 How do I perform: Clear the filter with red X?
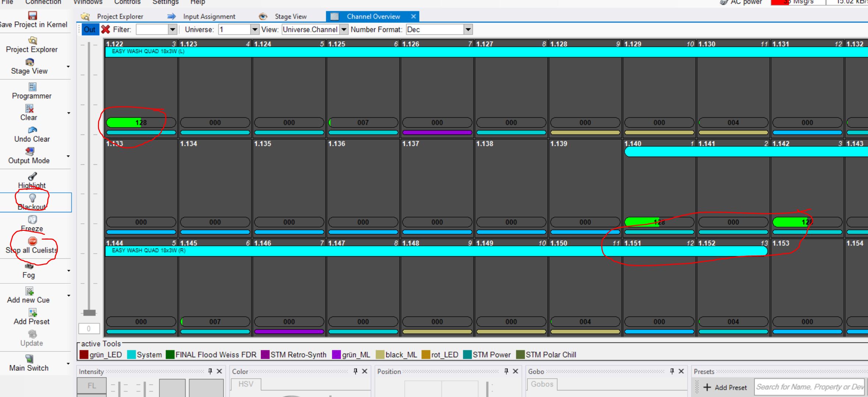pos(106,29)
